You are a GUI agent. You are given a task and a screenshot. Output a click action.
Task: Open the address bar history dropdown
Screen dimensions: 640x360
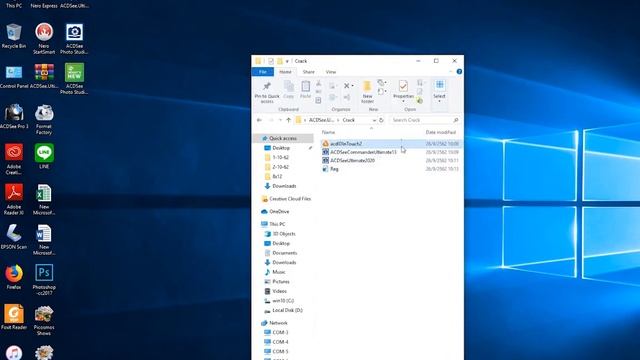(374, 120)
